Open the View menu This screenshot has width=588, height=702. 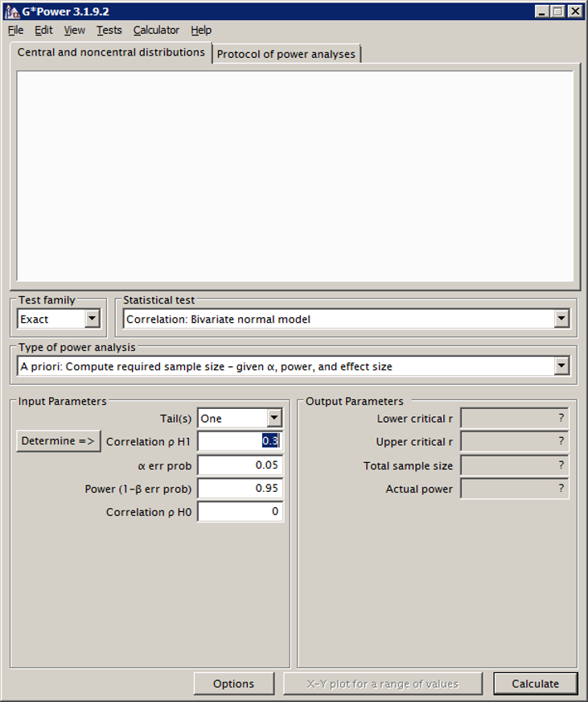(x=75, y=30)
